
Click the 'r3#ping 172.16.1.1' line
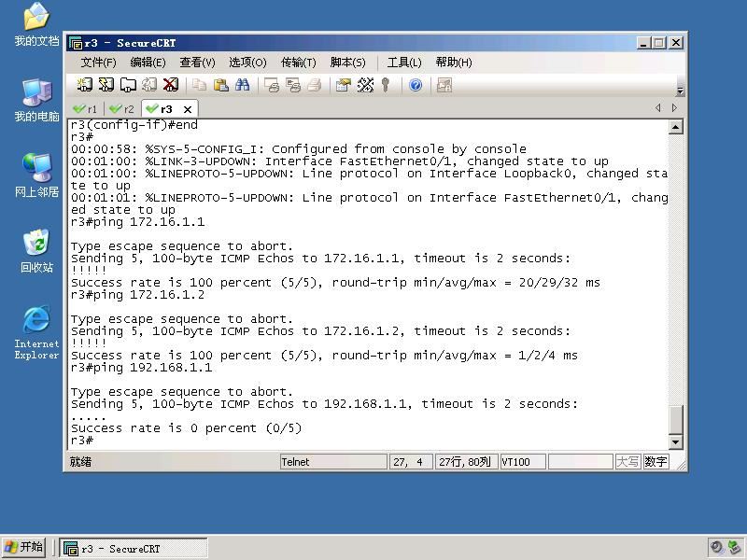(x=137, y=222)
